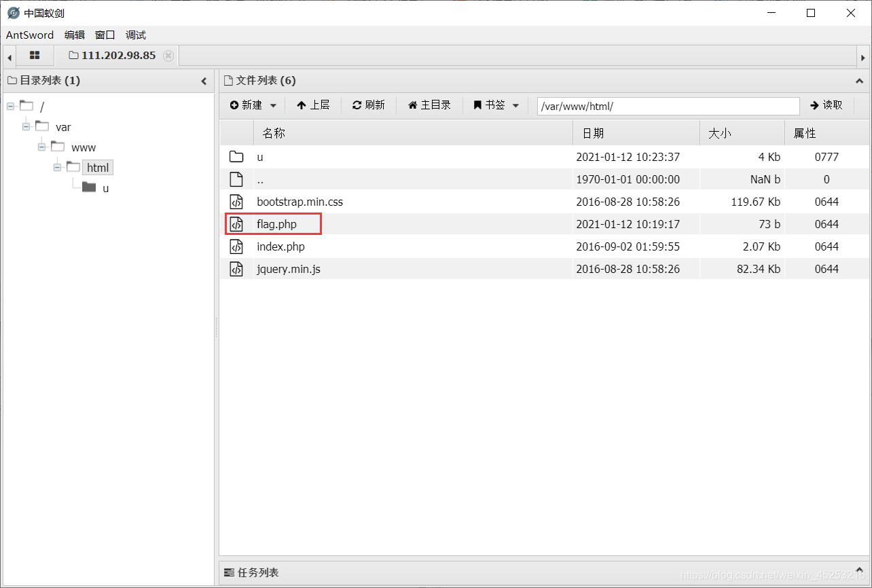The height and width of the screenshot is (588, 872).
Task: Sort by the 大小 column header
Action: (x=742, y=134)
